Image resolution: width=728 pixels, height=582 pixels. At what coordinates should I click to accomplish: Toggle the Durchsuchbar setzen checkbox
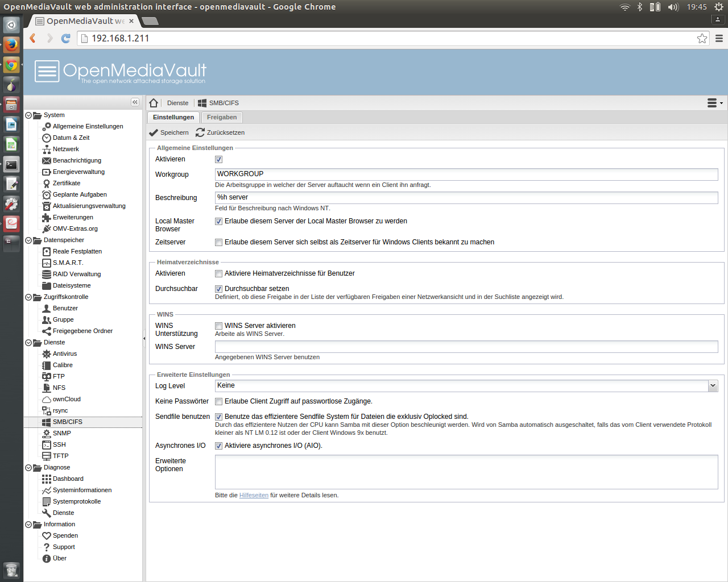218,289
